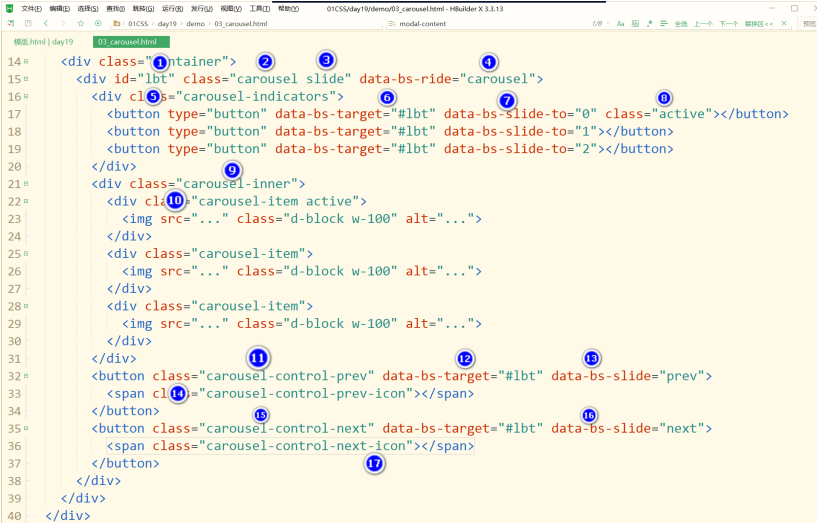This screenshot has height=525, width=817.
Task: Click demo in the breadcrumb path
Action: (195, 24)
